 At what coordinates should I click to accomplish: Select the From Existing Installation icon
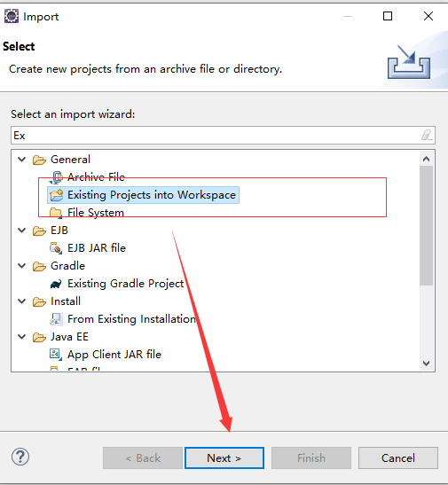click(56, 319)
